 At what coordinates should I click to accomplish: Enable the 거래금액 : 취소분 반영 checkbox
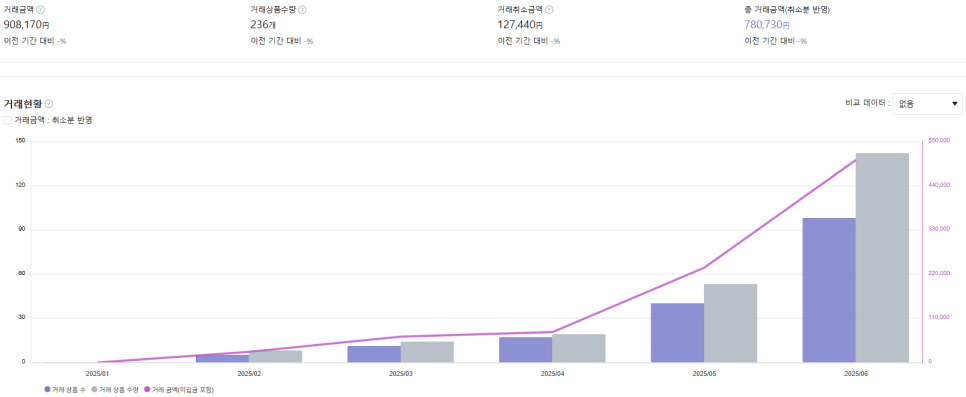[x=7, y=120]
